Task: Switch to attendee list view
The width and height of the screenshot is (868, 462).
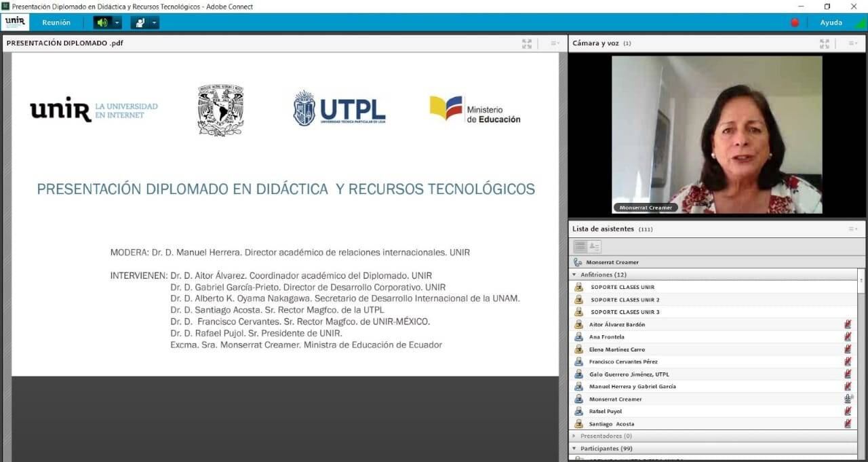Action: click(580, 247)
